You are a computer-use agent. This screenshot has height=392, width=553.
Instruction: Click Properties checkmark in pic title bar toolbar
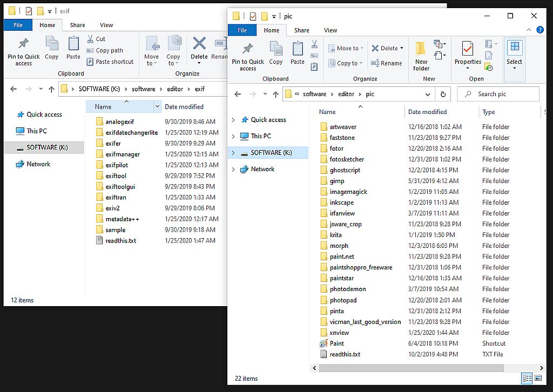coord(253,16)
